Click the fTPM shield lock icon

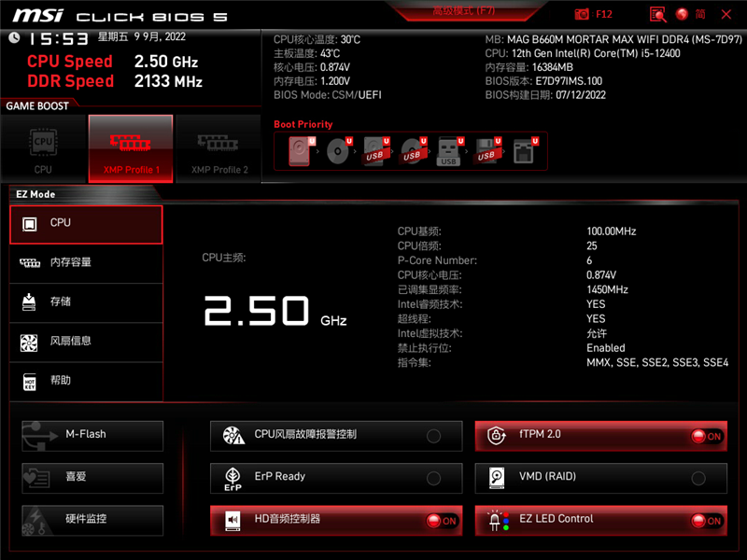497,435
